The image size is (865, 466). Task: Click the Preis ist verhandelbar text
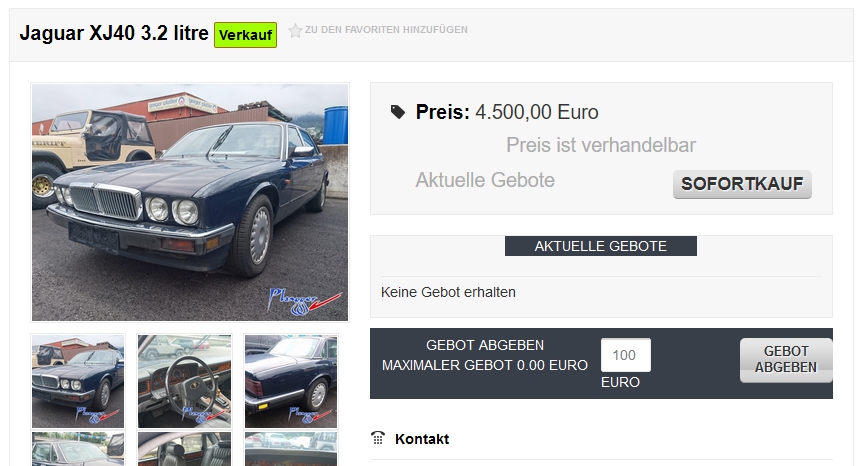pyautogui.click(x=601, y=146)
